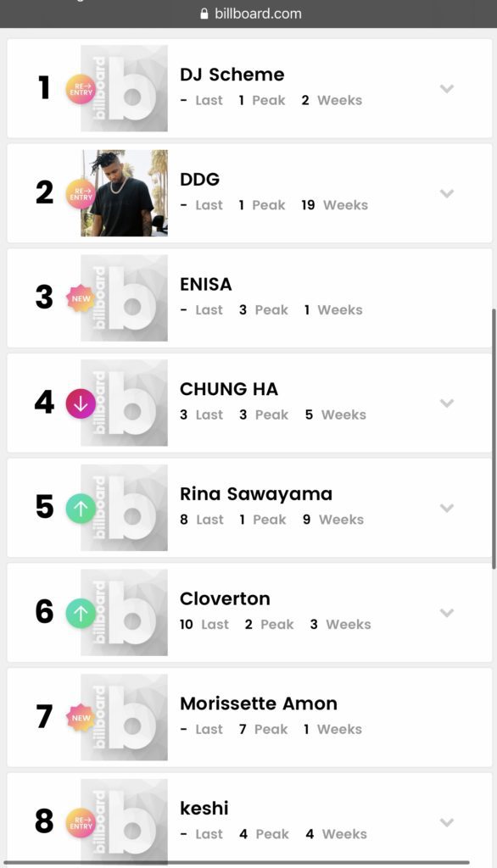This screenshot has height=868, width=497.
Task: Click the NEW badge beside ENISA
Action: pos(81,298)
